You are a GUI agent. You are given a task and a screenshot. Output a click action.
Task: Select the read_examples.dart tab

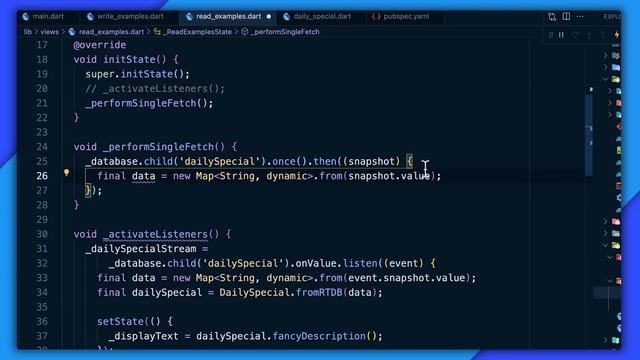[228, 17]
